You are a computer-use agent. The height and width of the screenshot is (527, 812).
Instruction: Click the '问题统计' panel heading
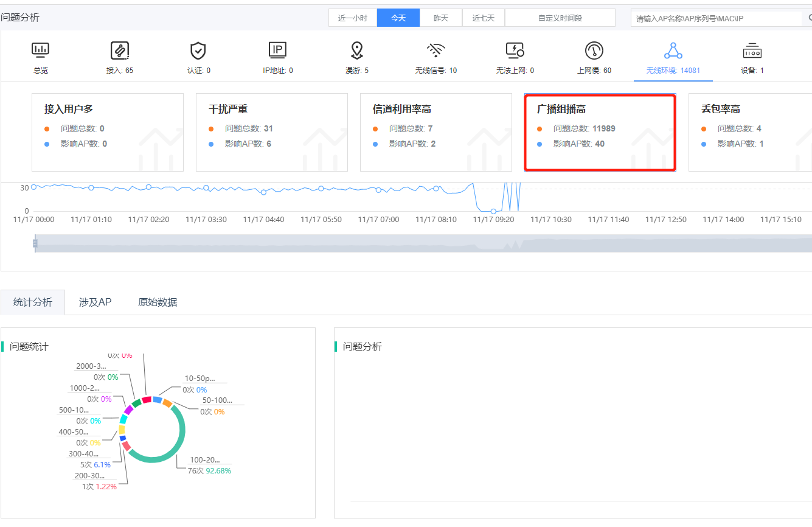pyautogui.click(x=29, y=346)
